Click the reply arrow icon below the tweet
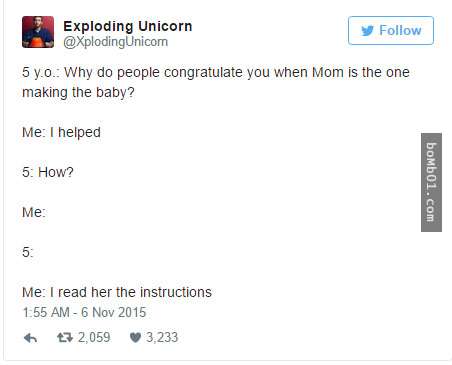This screenshot has height=365, width=452. click(30, 338)
